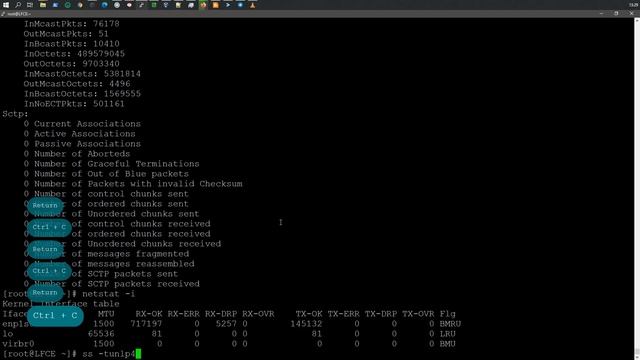The image size is (640, 360).
Task: Click the '0 Active Associations' line
Action: pyautogui.click(x=80, y=134)
